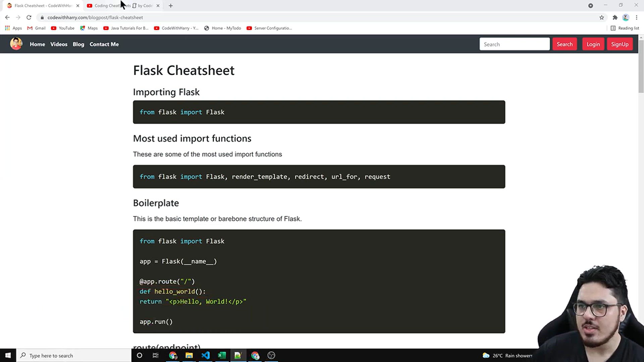Image resolution: width=644 pixels, height=362 pixels.
Task: Click the Importing Flask heading
Action: tap(166, 92)
